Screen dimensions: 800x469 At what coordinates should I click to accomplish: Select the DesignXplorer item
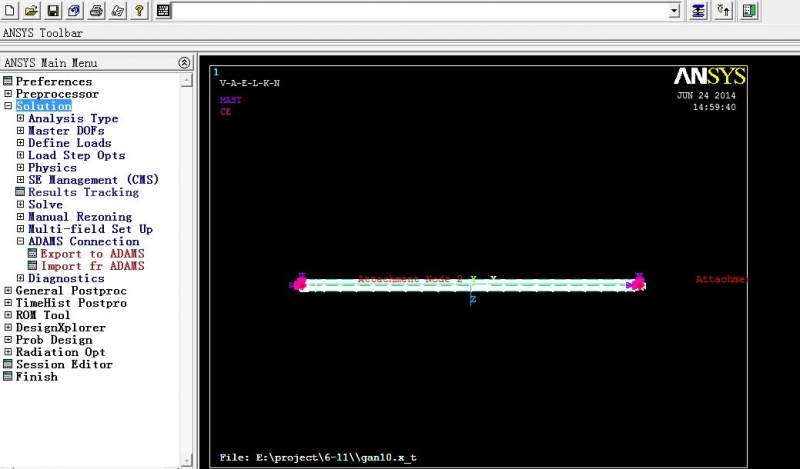click(x=61, y=327)
